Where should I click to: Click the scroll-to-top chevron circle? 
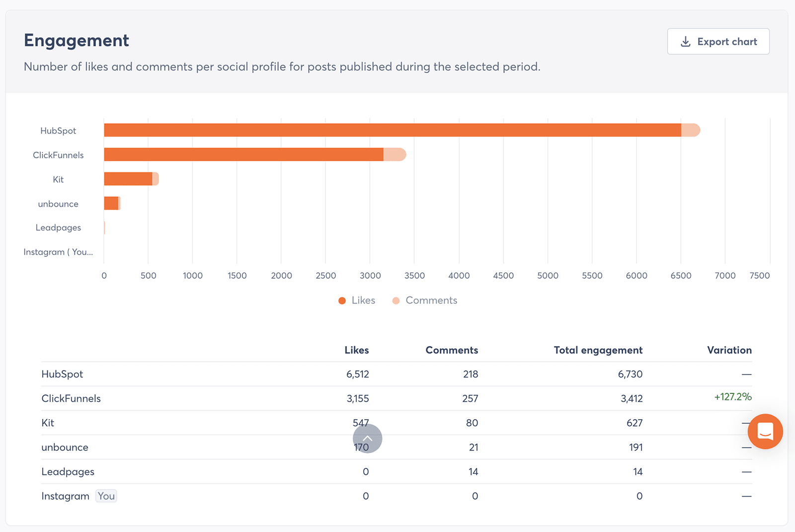point(368,438)
